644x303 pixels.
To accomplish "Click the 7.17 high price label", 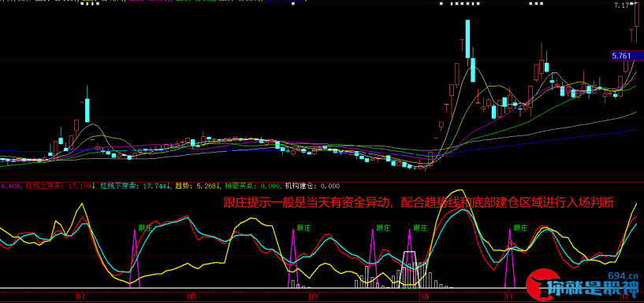I will tap(632, 6).
